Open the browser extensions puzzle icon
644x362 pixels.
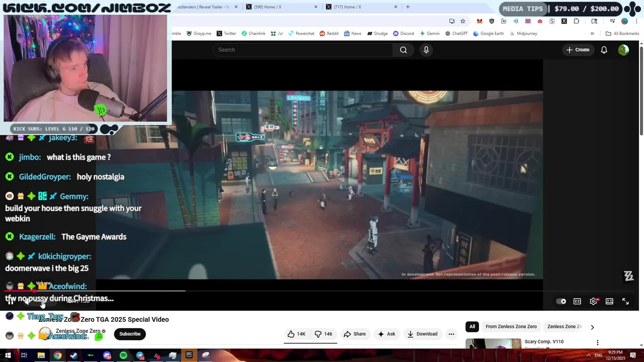(576, 21)
